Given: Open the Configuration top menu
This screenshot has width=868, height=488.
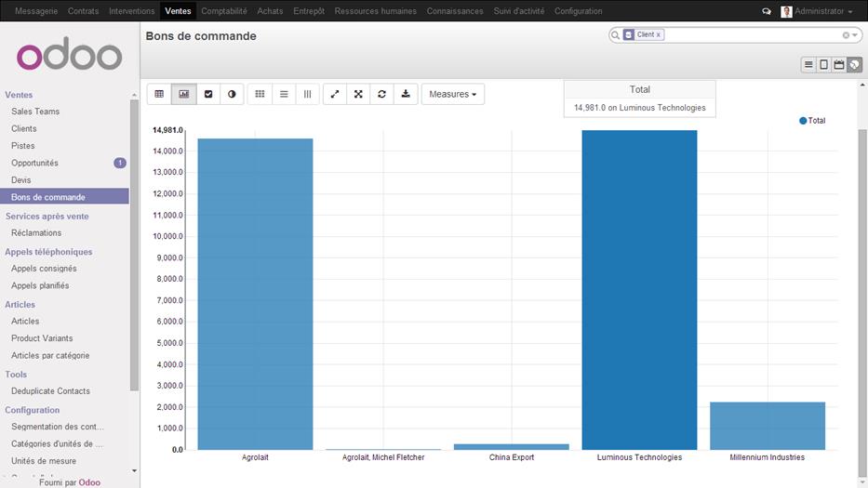Looking at the screenshot, I should 578,11.
